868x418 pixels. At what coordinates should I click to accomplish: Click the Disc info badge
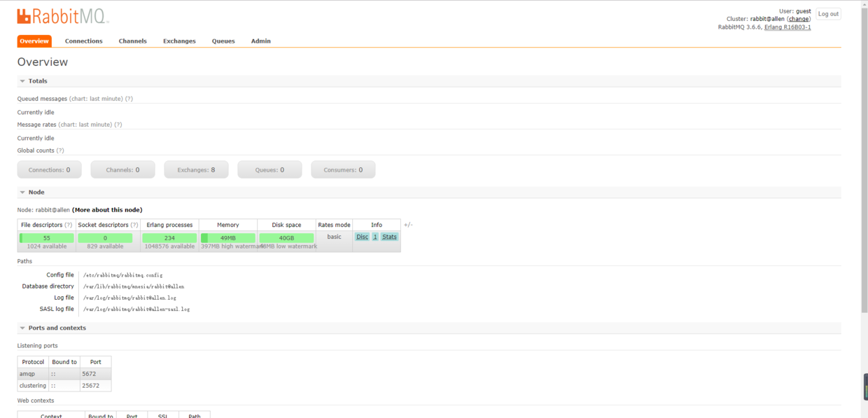click(362, 237)
